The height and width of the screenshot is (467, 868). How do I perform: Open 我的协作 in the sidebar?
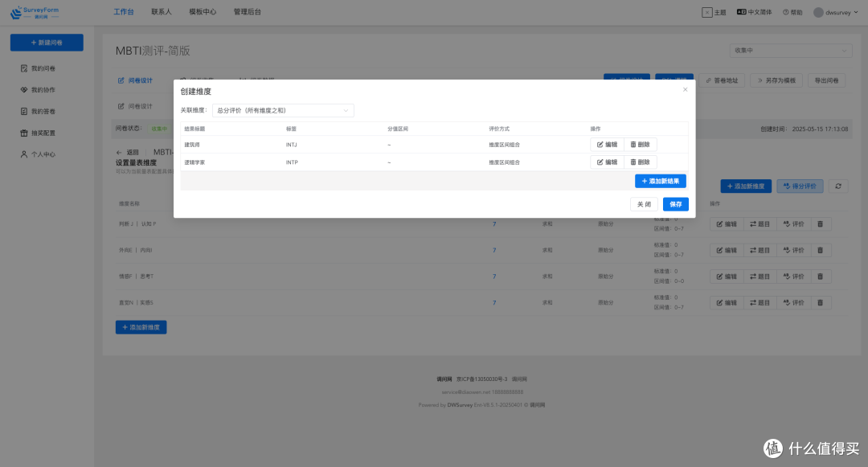(38, 90)
